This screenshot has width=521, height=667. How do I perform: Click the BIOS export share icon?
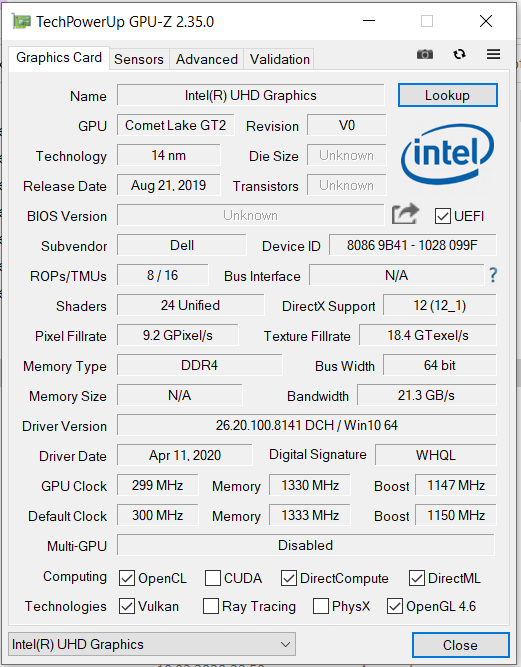(x=405, y=214)
